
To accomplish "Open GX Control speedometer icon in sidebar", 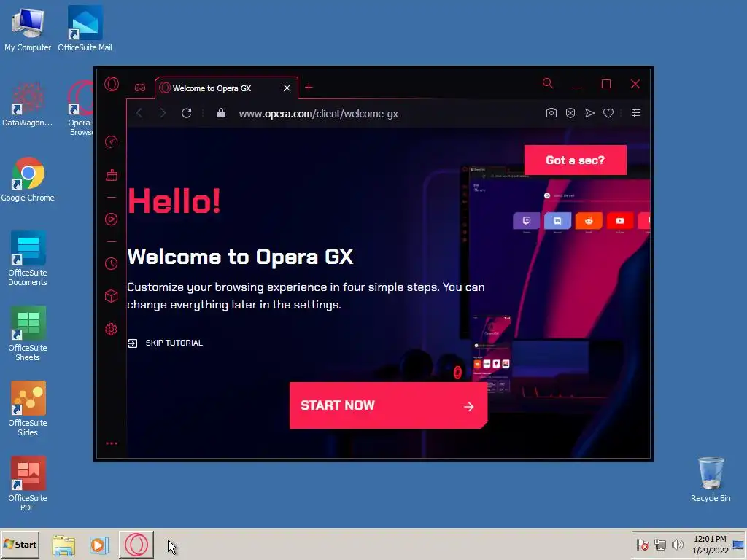I will [111, 142].
